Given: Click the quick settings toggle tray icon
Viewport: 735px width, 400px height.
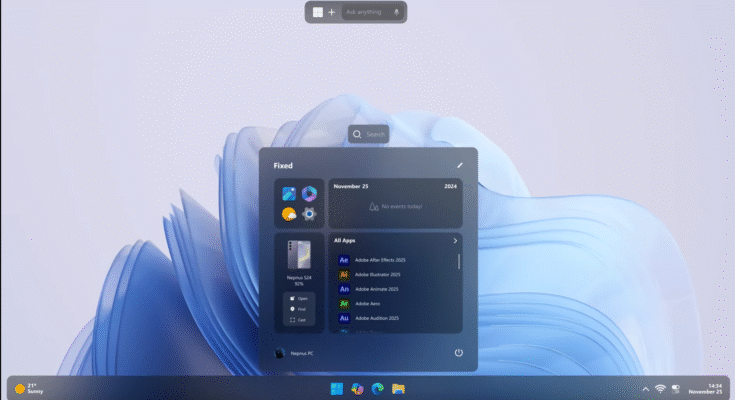Looking at the screenshot, I should (x=675, y=389).
